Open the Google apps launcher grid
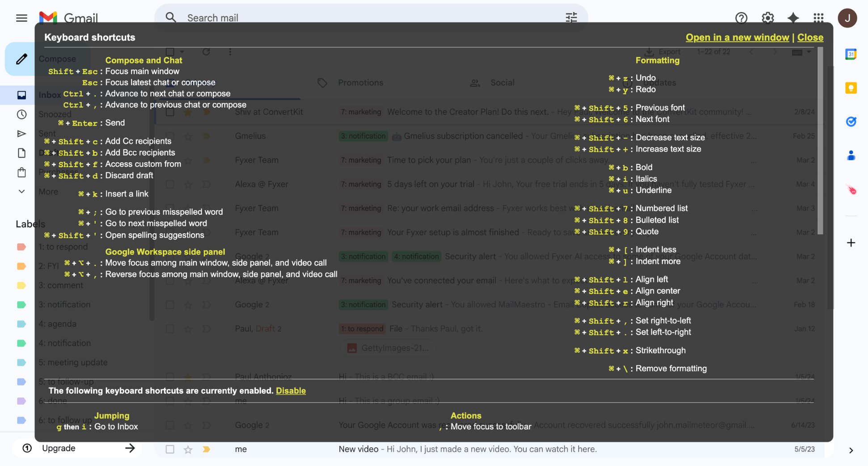 tap(819, 18)
